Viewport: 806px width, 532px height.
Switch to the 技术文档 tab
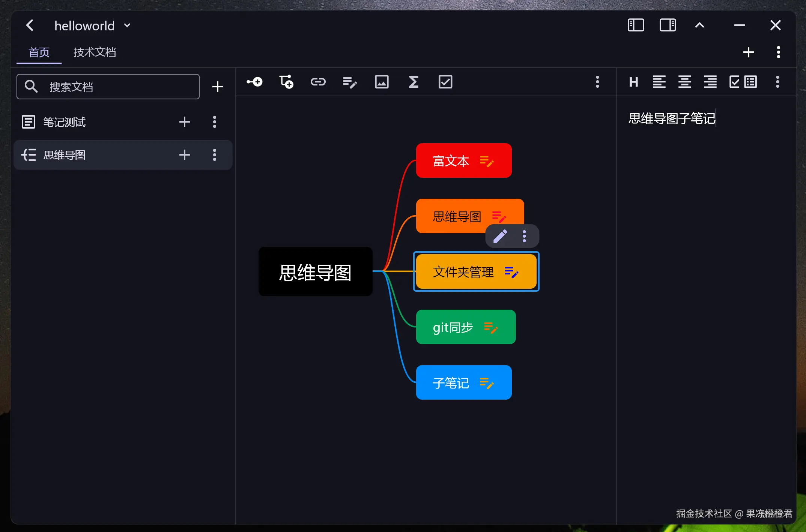click(95, 52)
